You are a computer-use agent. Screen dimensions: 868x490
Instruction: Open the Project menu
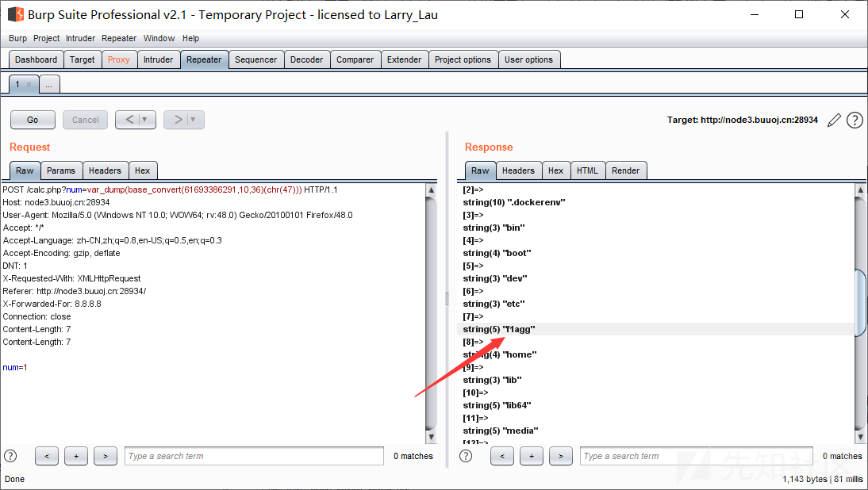pos(47,38)
